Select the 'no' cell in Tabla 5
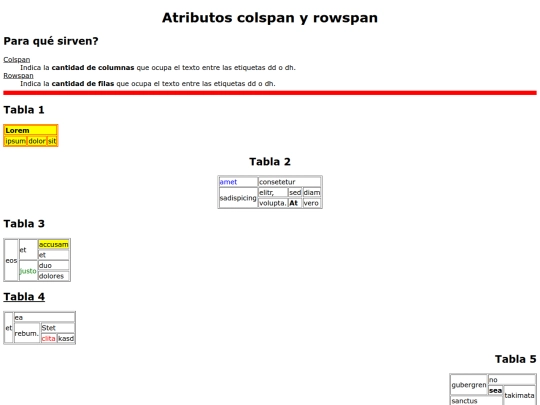Viewport: 540px width, 405px height. tap(512, 380)
